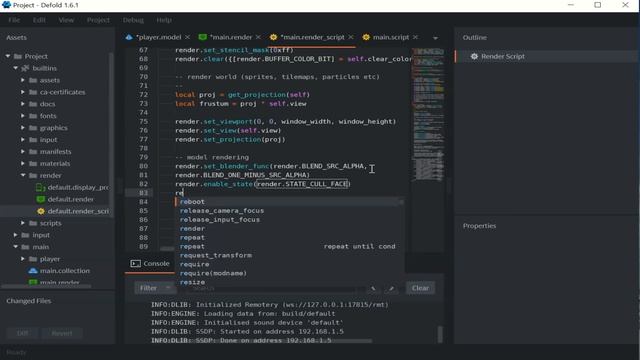Choose 'request_transform' completion
The height and width of the screenshot is (360, 640).
coord(289,255)
